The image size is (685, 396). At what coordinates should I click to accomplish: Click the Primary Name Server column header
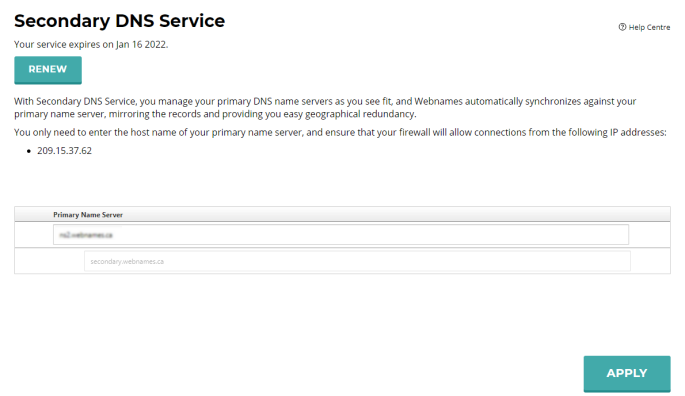[88, 215]
